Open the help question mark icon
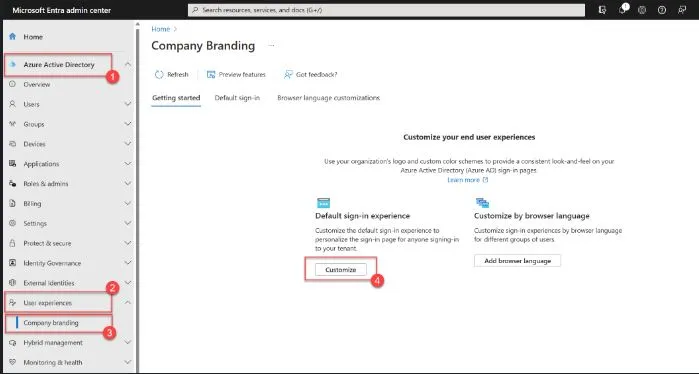The width and height of the screenshot is (699, 374). tap(662, 10)
